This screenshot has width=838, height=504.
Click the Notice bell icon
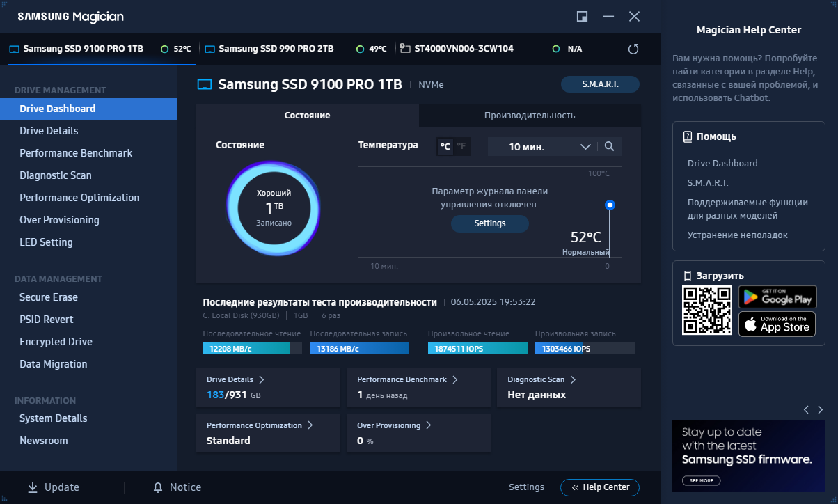coord(158,487)
